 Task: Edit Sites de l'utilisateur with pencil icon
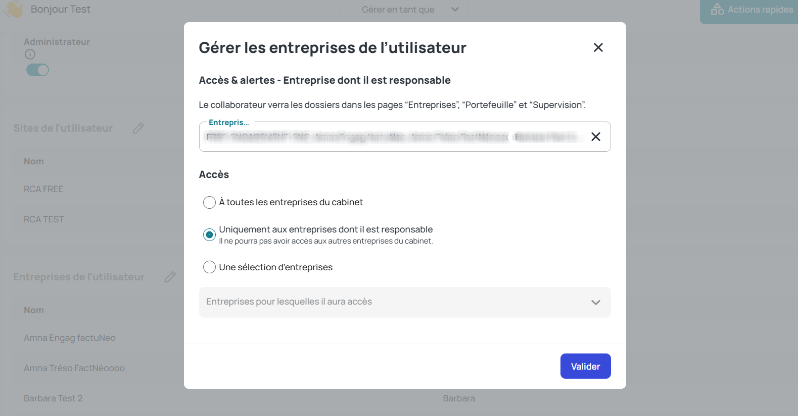point(138,128)
